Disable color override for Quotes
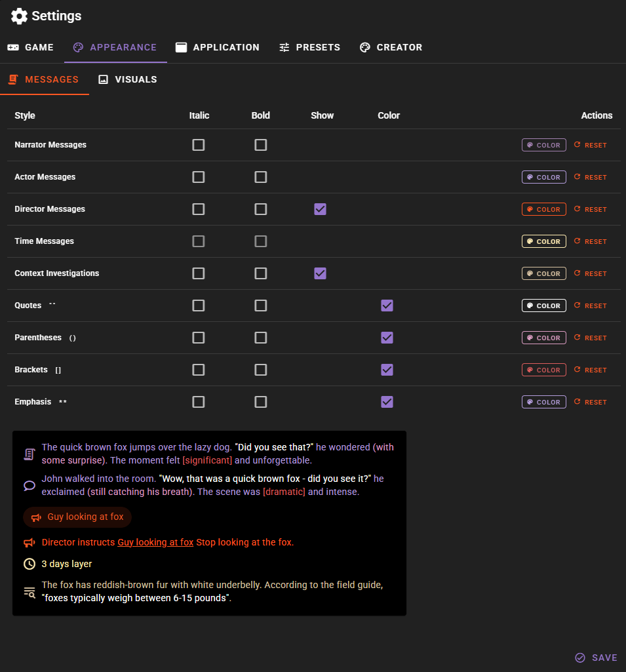This screenshot has height=672, width=626. 387,306
